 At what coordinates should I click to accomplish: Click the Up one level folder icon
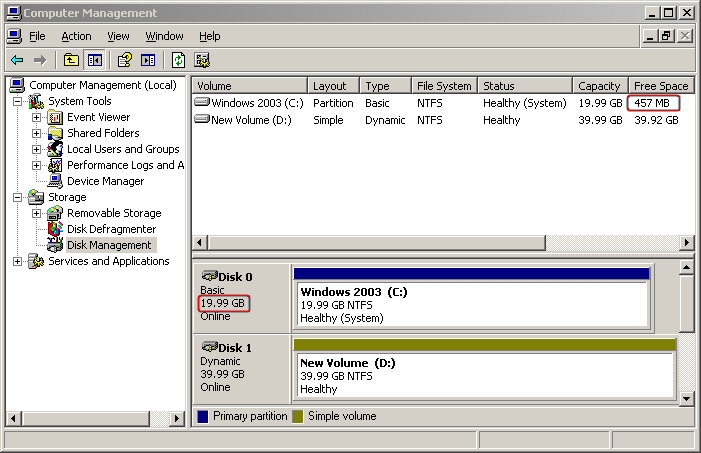[x=71, y=60]
